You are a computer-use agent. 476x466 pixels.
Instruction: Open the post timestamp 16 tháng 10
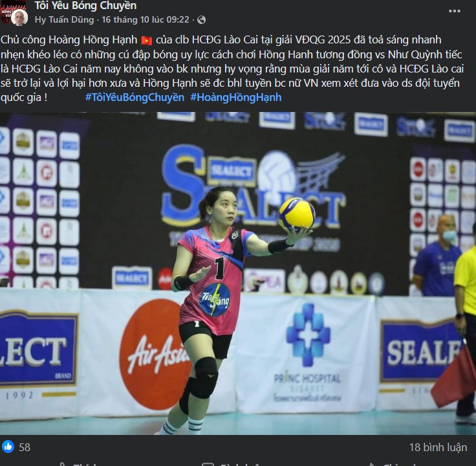[146, 20]
